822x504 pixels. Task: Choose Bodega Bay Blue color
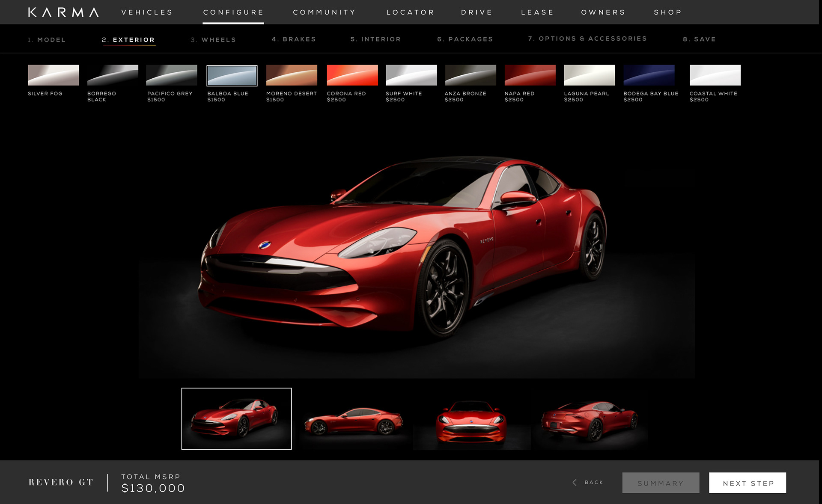point(649,75)
